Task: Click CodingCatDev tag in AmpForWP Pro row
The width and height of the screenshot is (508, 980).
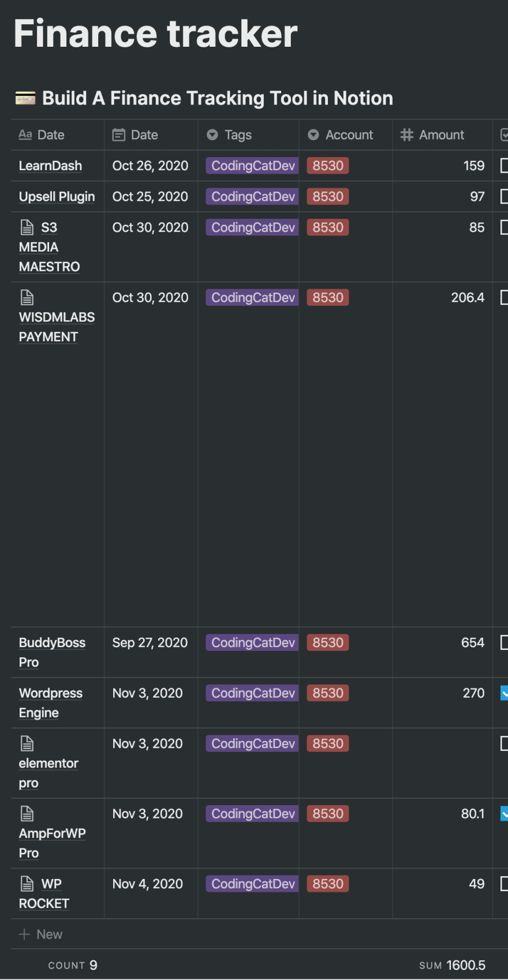Action: coord(253,814)
